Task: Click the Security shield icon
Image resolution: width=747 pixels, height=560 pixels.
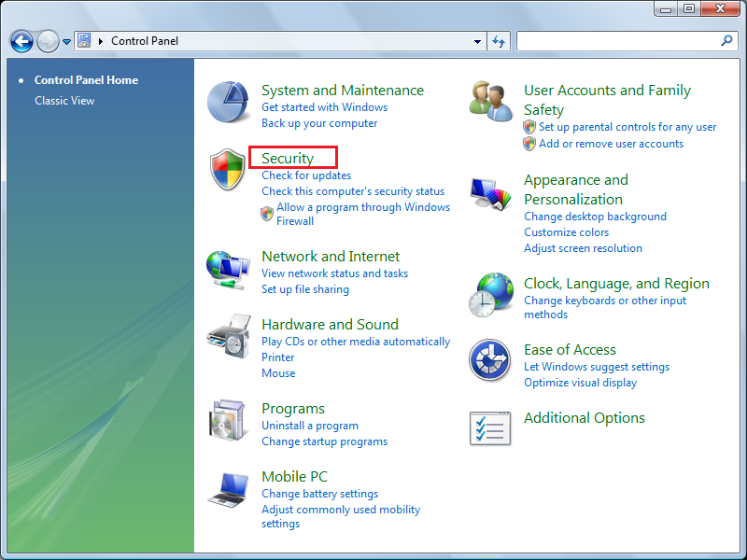Action: tap(228, 169)
